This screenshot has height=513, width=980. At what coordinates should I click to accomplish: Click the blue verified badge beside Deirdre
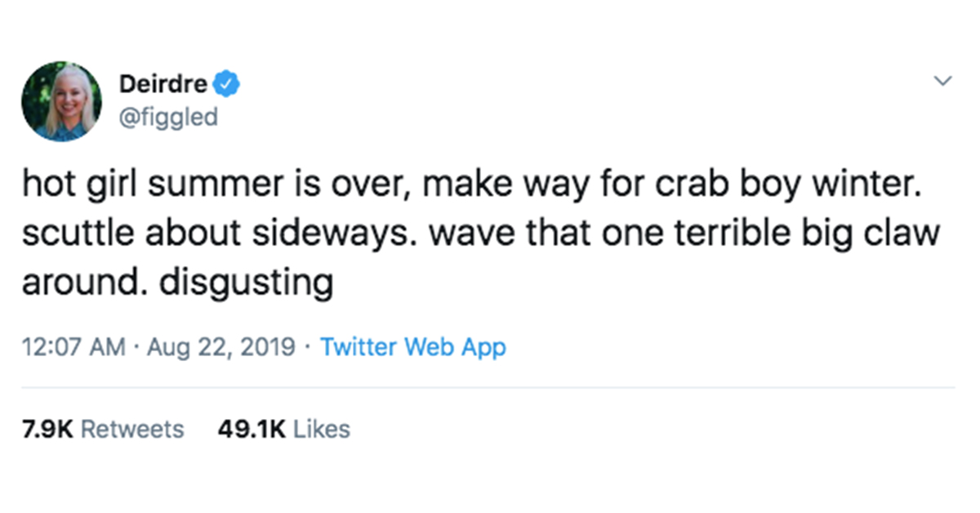pyautogui.click(x=225, y=83)
